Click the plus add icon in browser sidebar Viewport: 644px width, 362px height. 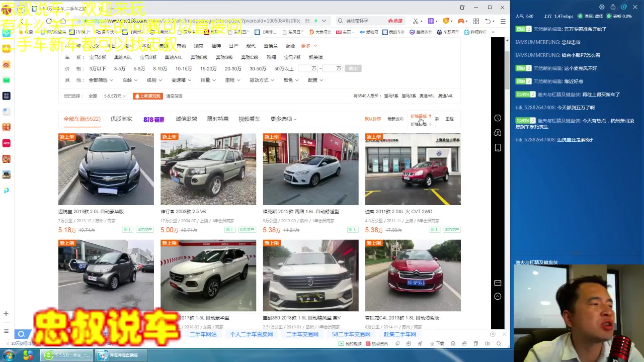[x=6, y=314]
